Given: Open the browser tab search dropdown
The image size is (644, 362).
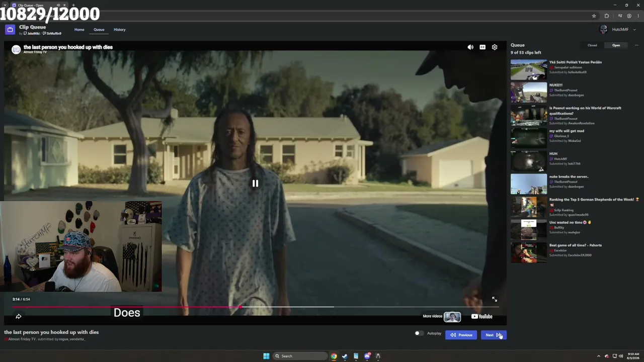Looking at the screenshot, I should [5, 5].
